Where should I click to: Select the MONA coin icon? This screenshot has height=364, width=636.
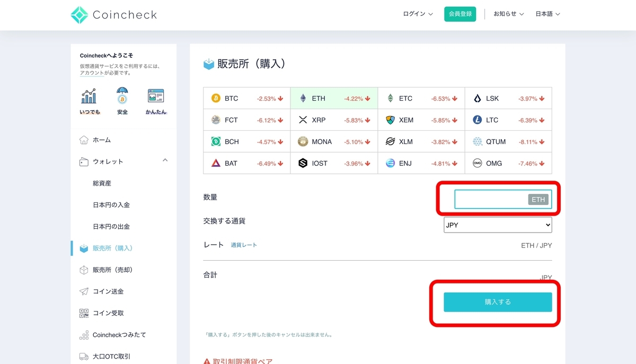point(303,141)
